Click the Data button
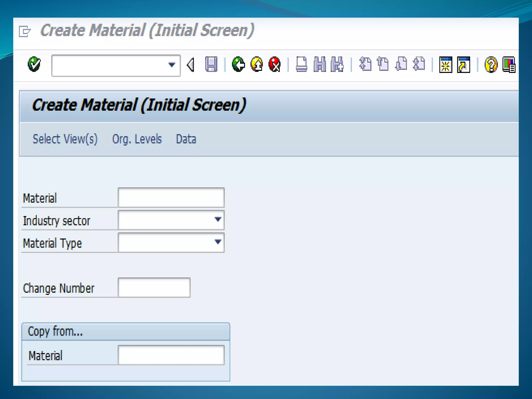This screenshot has width=532, height=399. 186,139
